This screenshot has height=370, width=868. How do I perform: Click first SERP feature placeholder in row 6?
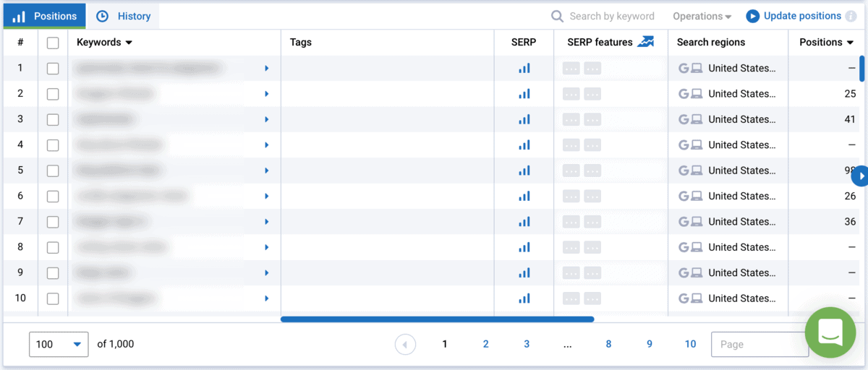point(571,197)
